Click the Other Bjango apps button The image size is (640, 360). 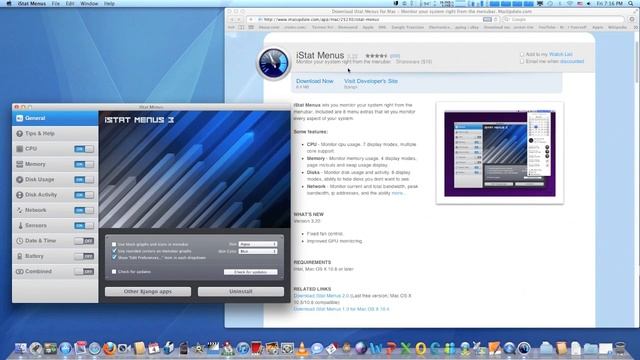pos(148,291)
